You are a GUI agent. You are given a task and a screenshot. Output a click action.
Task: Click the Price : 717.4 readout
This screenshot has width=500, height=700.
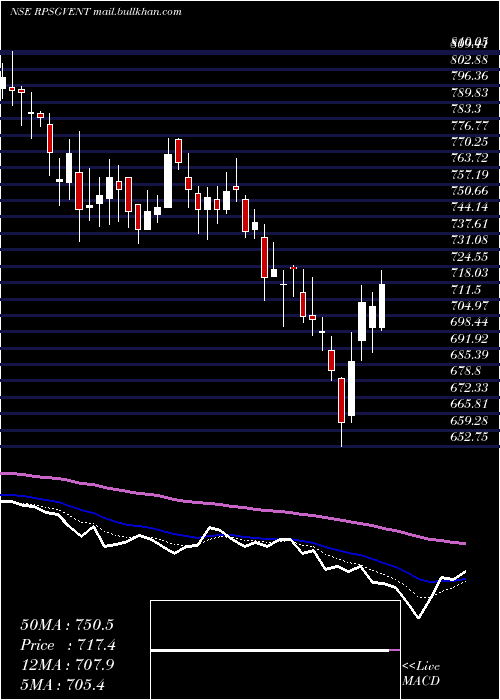pos(67,645)
